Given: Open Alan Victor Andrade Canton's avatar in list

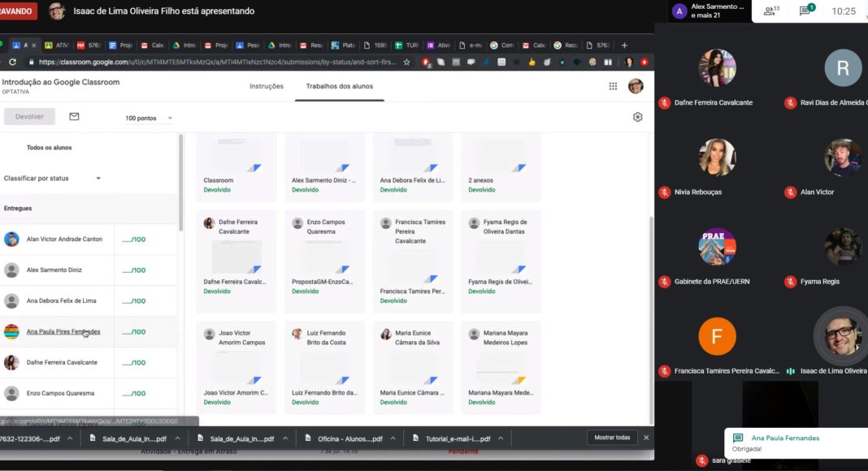Looking at the screenshot, I should pyautogui.click(x=11, y=240).
